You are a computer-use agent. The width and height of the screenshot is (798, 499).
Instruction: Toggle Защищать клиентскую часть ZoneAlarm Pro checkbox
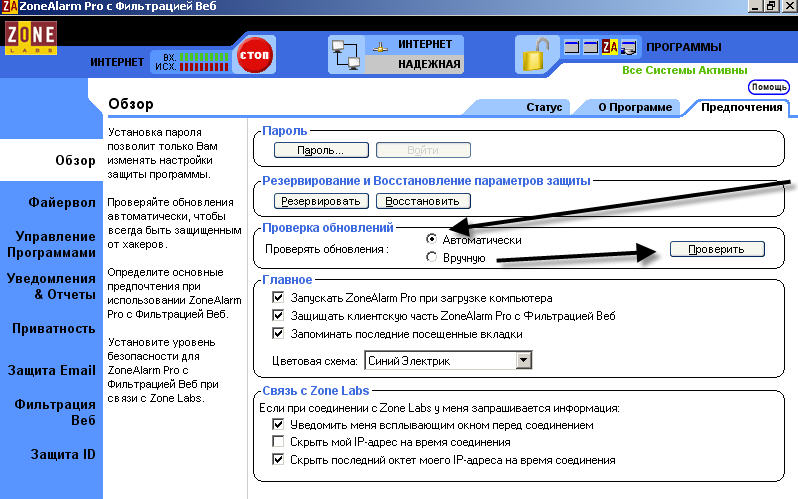pos(278,315)
